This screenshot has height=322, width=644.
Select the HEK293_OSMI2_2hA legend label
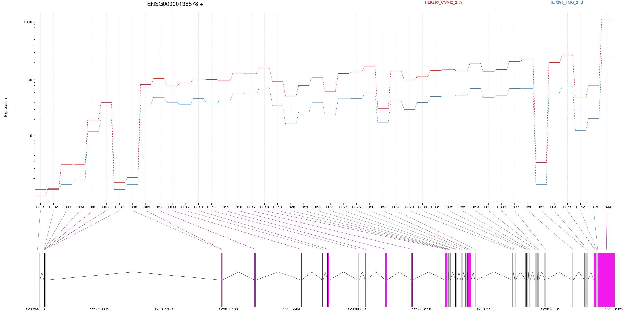click(x=443, y=2)
